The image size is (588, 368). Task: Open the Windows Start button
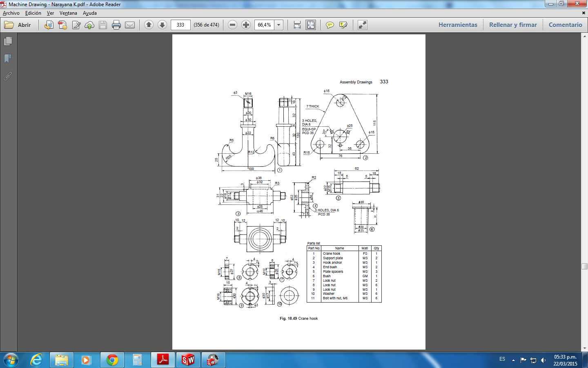coord(11,360)
